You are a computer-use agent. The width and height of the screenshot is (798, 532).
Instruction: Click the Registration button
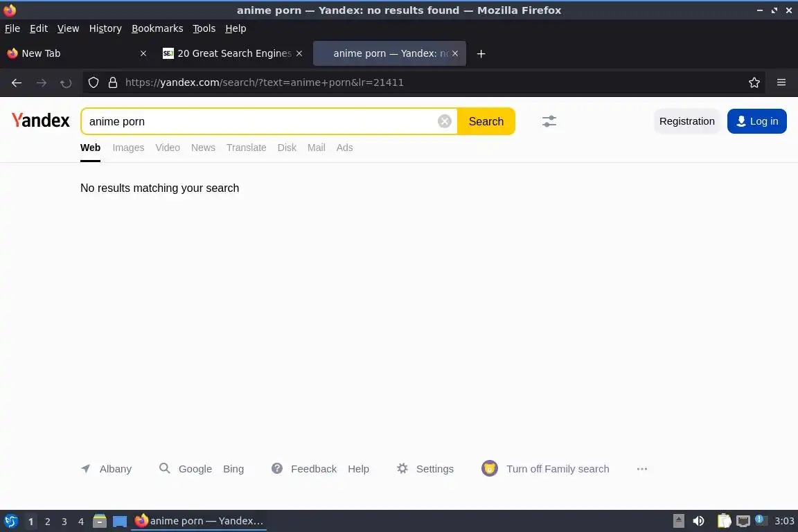(x=686, y=121)
